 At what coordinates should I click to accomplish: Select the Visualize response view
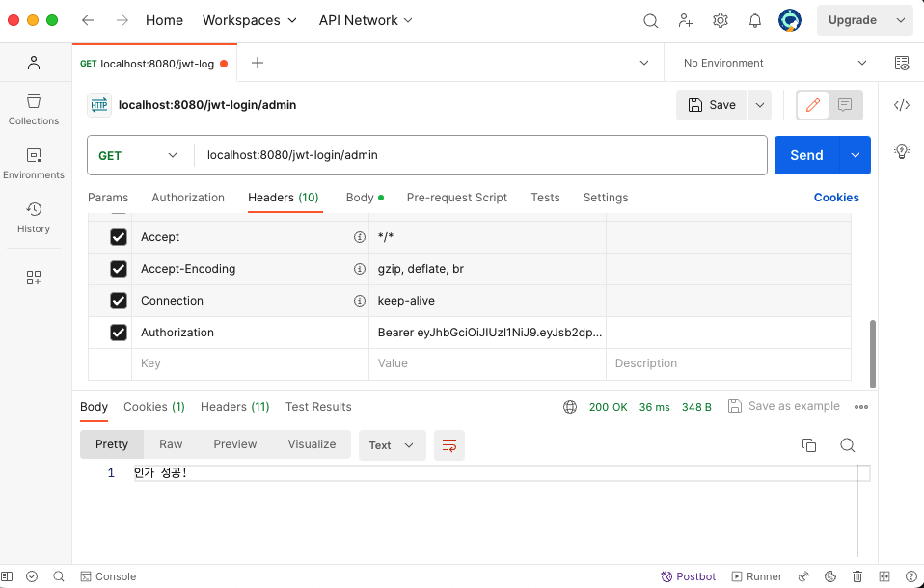[312, 444]
